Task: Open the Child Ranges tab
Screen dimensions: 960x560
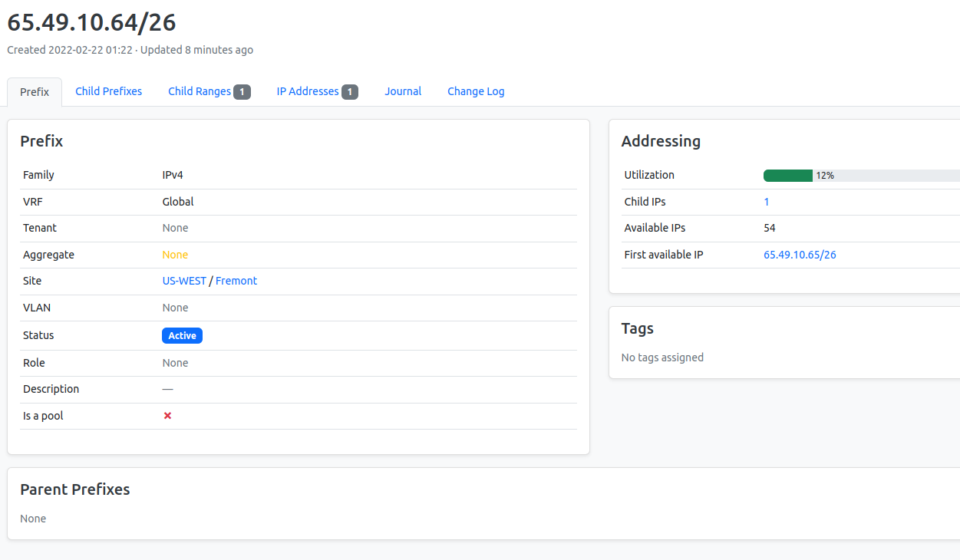Action: pyautogui.click(x=200, y=91)
